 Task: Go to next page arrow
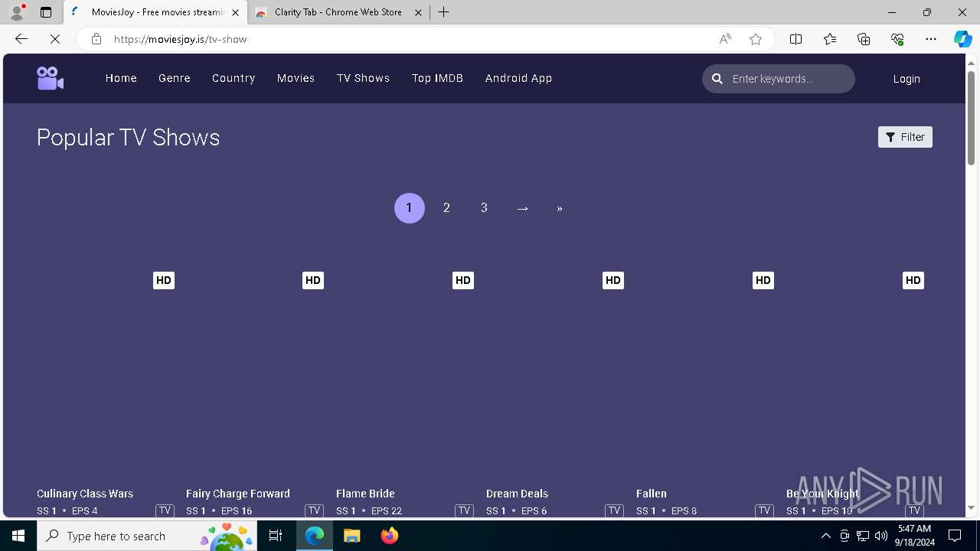tap(522, 208)
